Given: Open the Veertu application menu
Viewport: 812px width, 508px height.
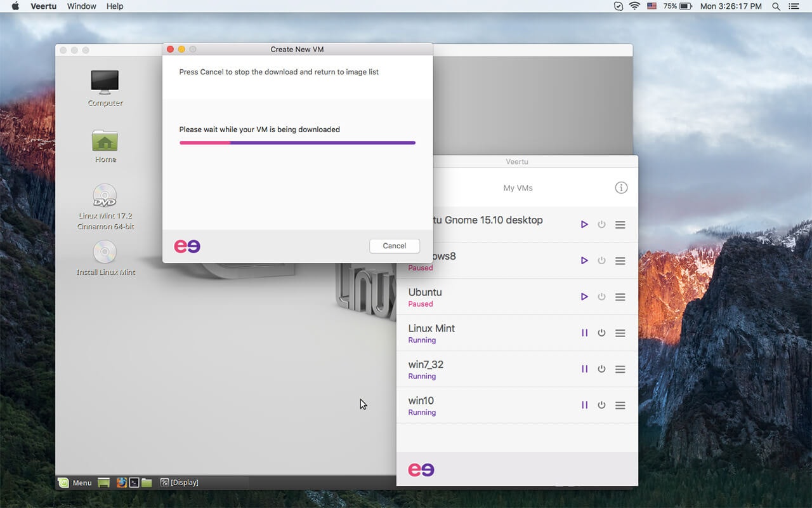Looking at the screenshot, I should coord(43,6).
